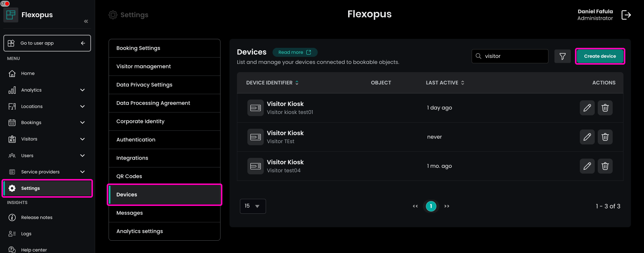Expand the Visitors sidebar section
Viewport: 644px width, 253px height.
point(82,139)
